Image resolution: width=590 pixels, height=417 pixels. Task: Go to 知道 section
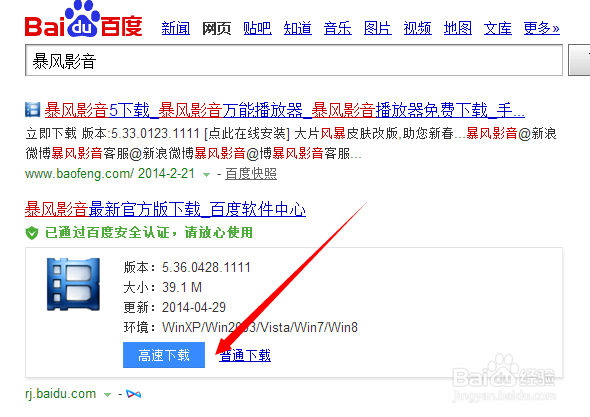[x=298, y=28]
